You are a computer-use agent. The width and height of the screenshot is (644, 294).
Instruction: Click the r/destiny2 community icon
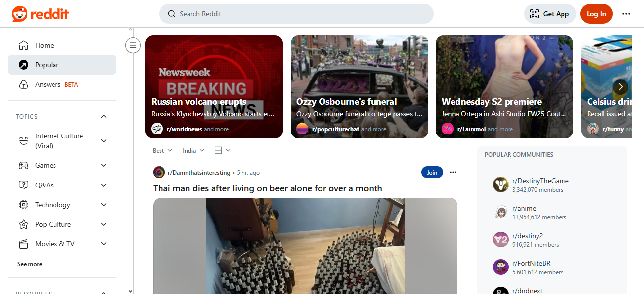(501, 240)
